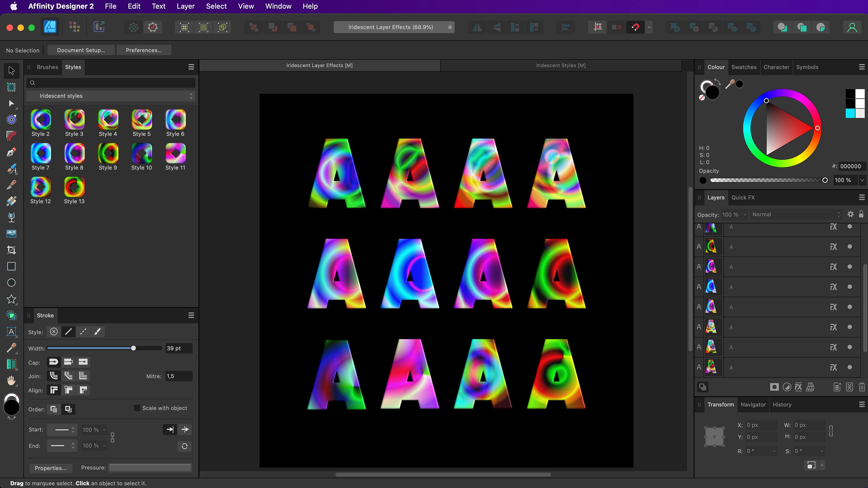Add a layer mask in the Layers panel

(x=774, y=387)
